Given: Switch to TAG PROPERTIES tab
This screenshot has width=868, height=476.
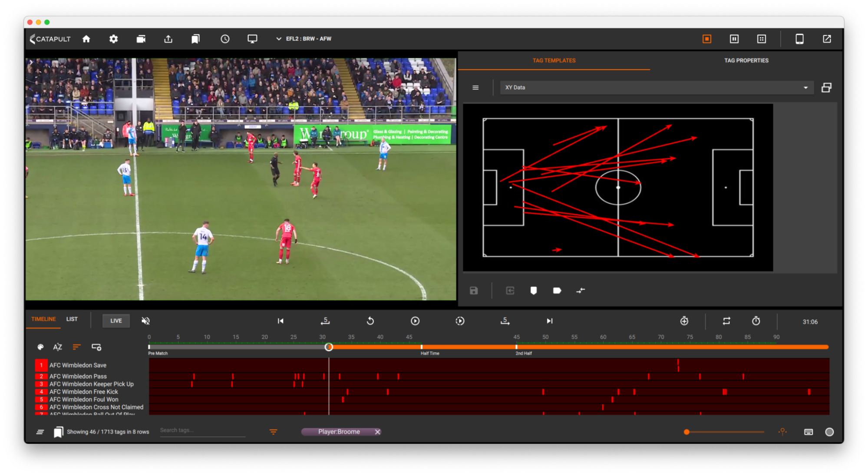Looking at the screenshot, I should tap(746, 60).
